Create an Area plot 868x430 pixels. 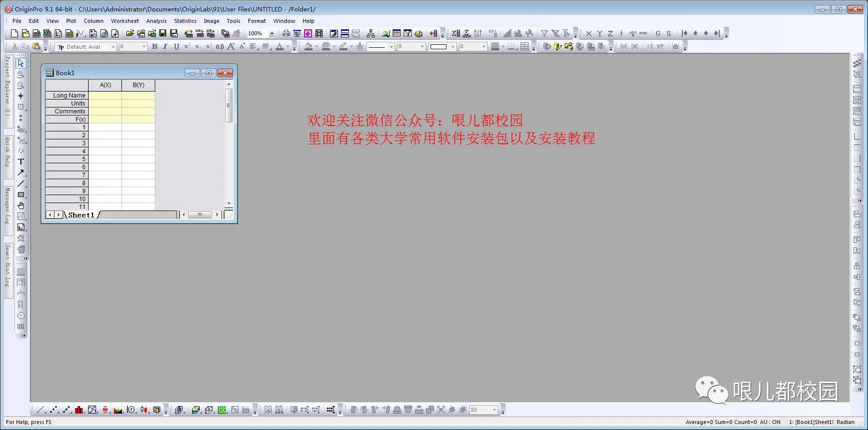[x=118, y=410]
